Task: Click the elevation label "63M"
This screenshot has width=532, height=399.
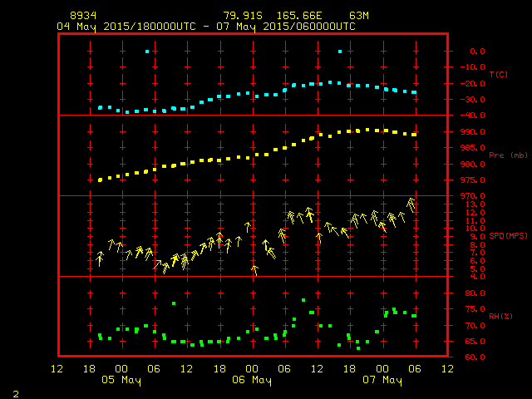Action: [x=359, y=16]
